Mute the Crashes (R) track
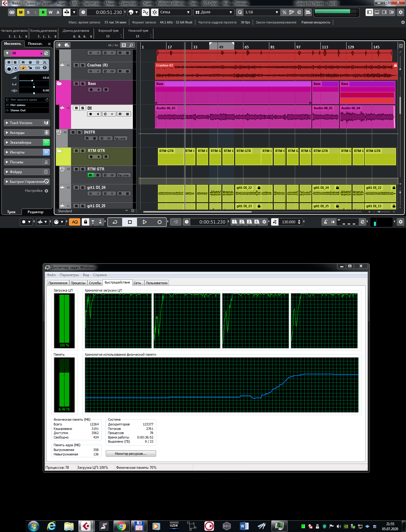 76,65
